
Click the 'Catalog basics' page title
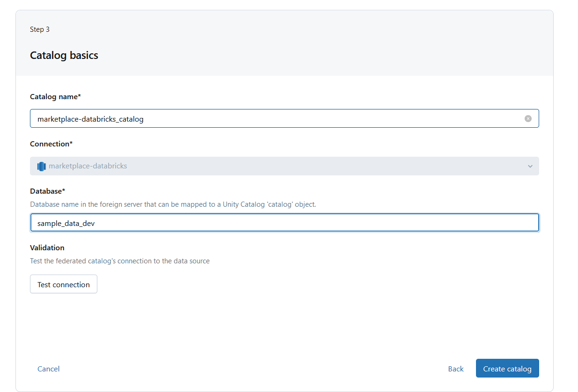pyautogui.click(x=64, y=55)
